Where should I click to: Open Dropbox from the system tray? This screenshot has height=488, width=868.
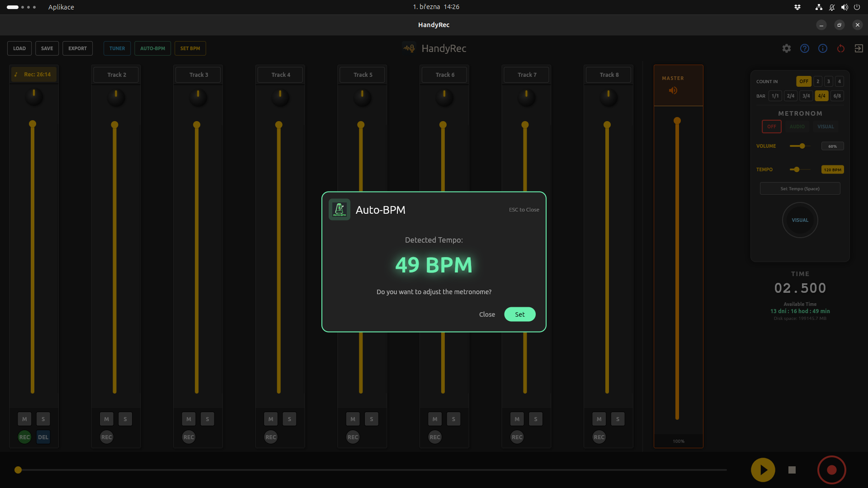pyautogui.click(x=797, y=7)
